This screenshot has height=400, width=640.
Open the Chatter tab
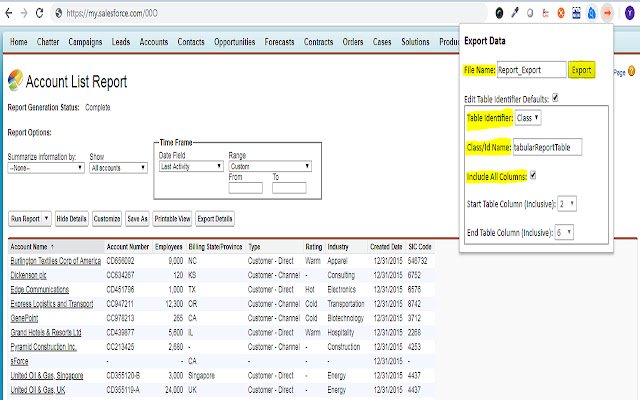coord(48,42)
